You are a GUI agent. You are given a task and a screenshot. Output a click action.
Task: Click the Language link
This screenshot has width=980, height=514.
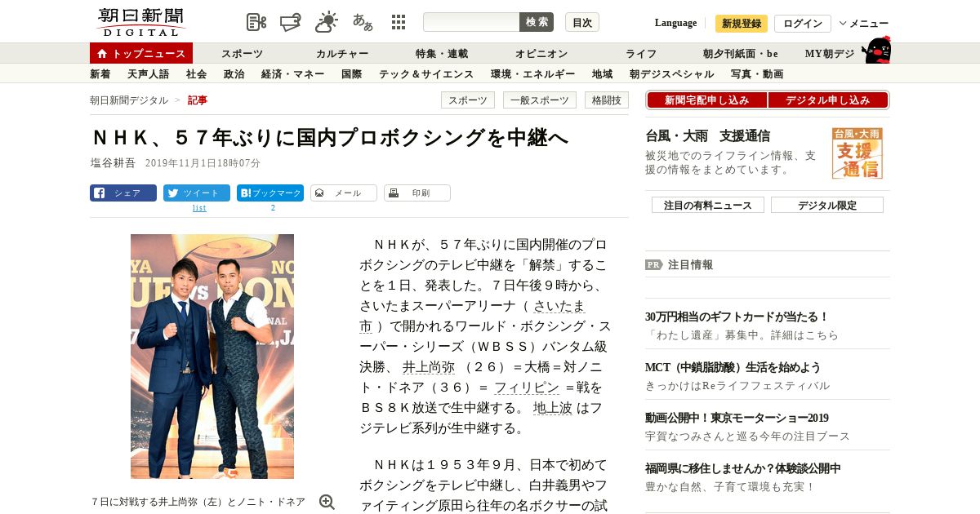(x=675, y=23)
